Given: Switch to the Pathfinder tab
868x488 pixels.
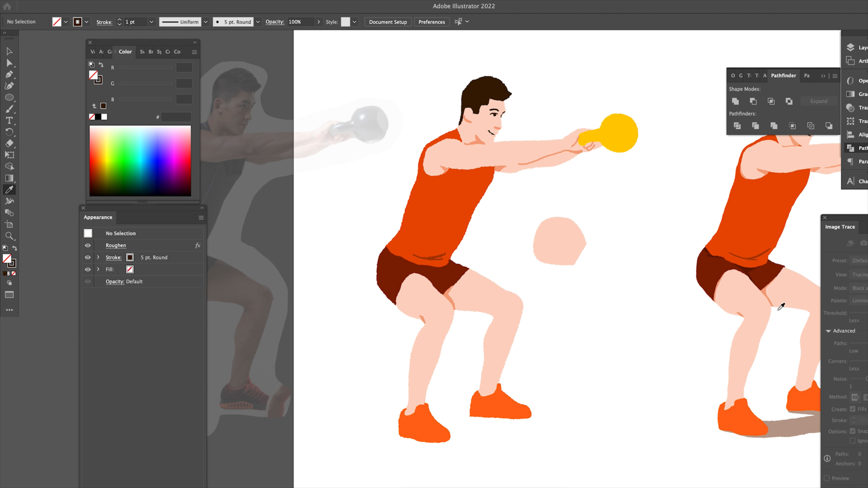Looking at the screenshot, I should (x=783, y=75).
